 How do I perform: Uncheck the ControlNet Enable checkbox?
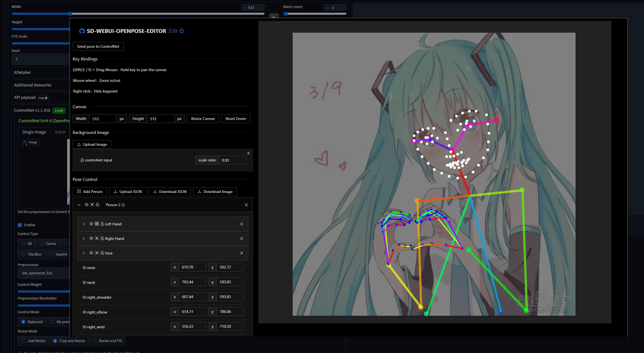(x=20, y=225)
